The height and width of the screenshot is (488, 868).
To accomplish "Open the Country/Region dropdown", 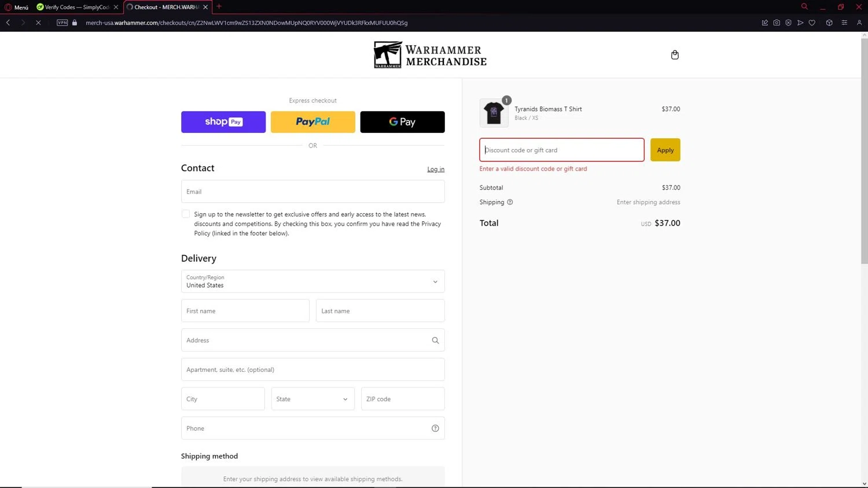I will [x=313, y=282].
